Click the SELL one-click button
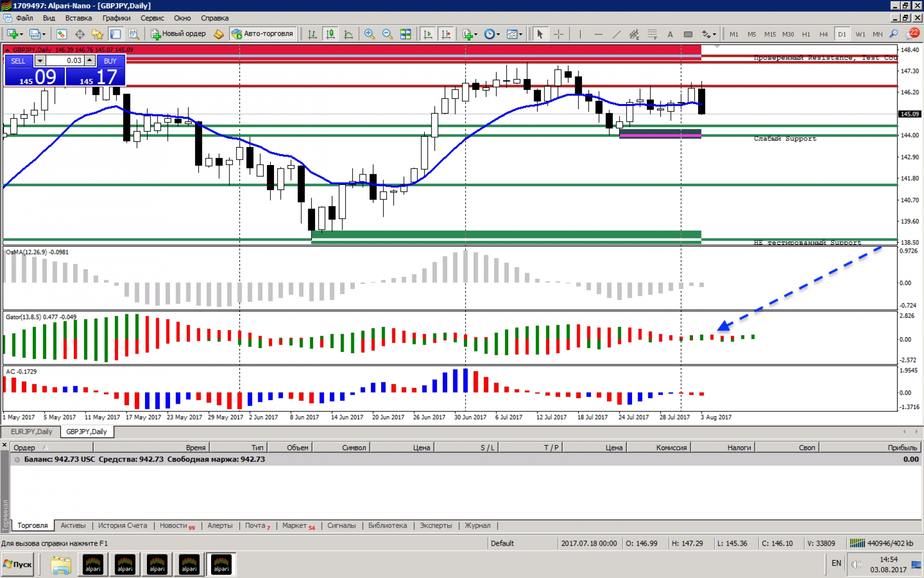 tap(18, 61)
